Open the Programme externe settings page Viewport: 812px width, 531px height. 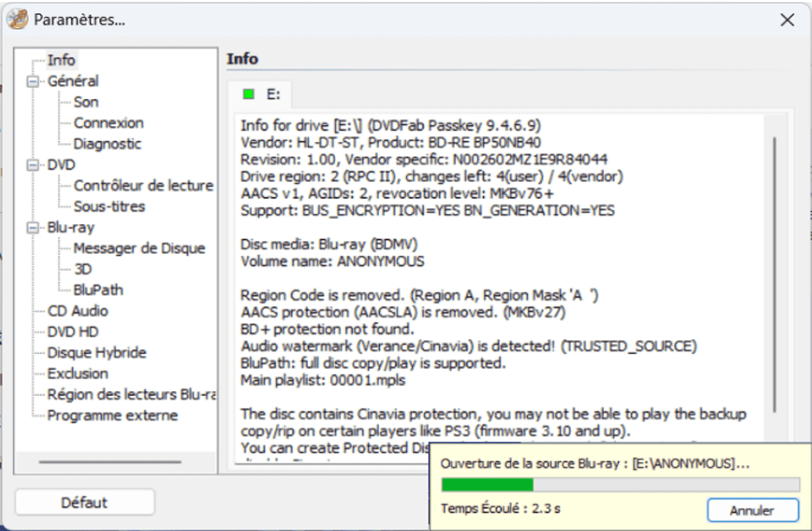pyautogui.click(x=112, y=416)
